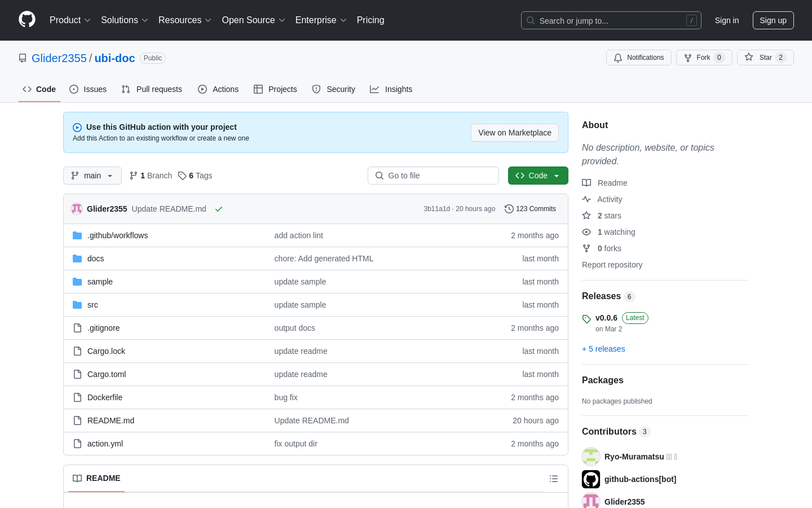Open the Dockerfile file

point(105,397)
